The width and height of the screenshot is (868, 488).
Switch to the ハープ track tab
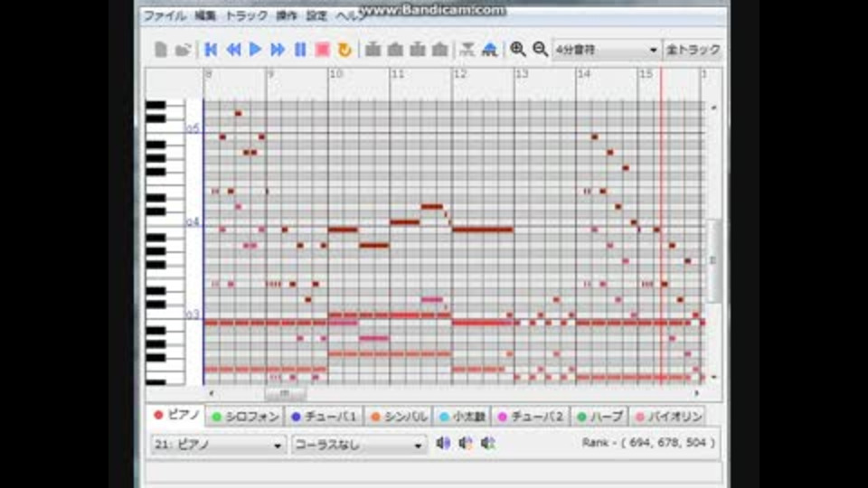click(600, 417)
